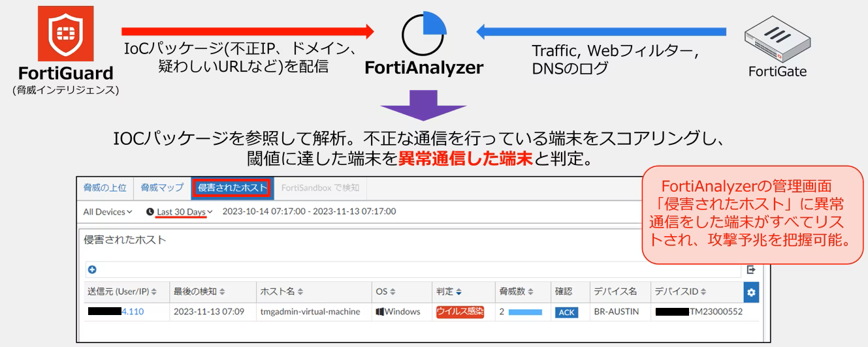The image size is (868, 347).
Task: Open the 脅威の上位 tab
Action: 106,188
